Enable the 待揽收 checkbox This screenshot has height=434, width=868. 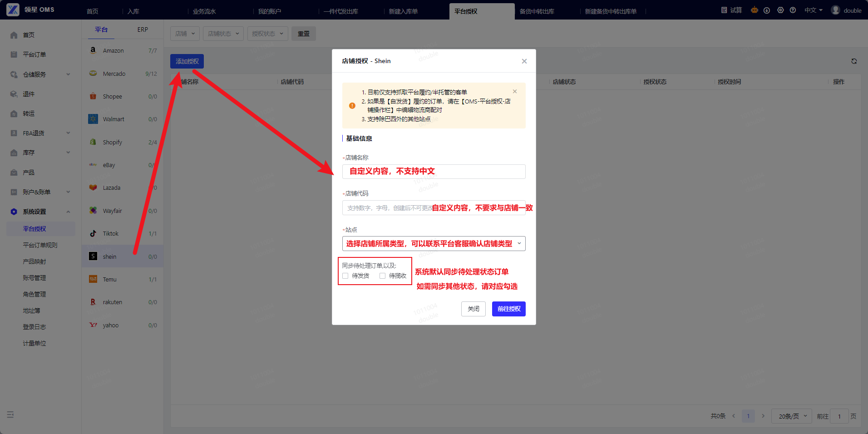[382, 276]
